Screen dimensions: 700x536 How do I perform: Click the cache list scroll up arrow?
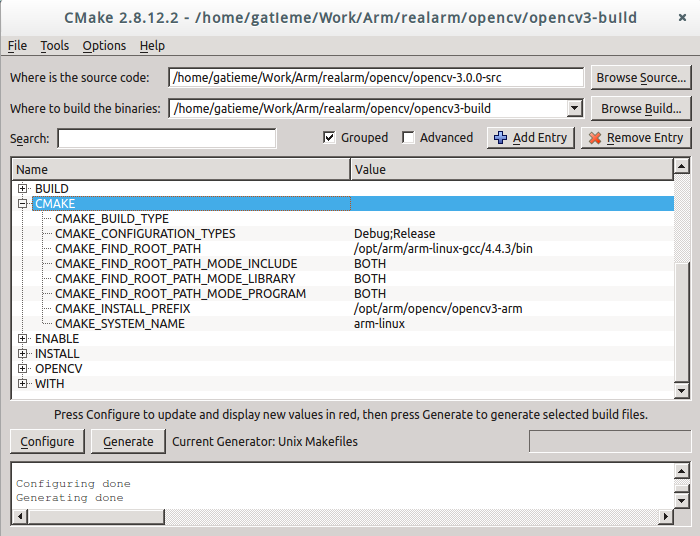[x=682, y=166]
